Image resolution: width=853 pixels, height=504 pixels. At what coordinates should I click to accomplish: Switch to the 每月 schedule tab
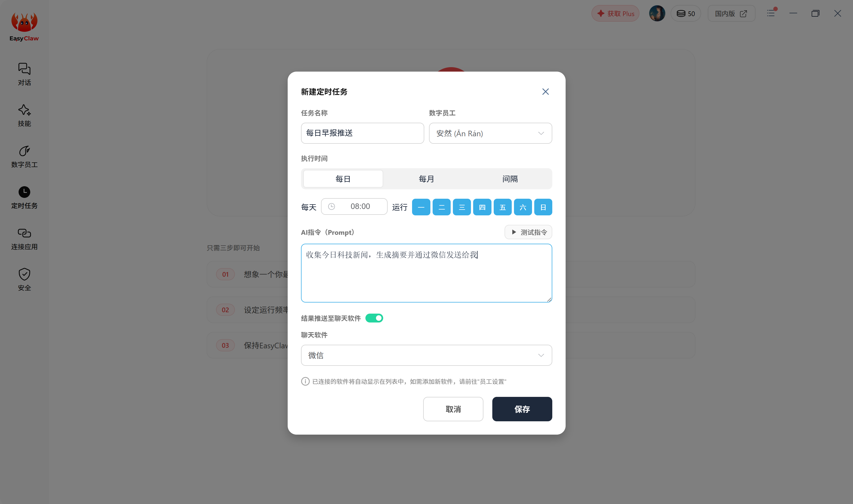[426, 179]
